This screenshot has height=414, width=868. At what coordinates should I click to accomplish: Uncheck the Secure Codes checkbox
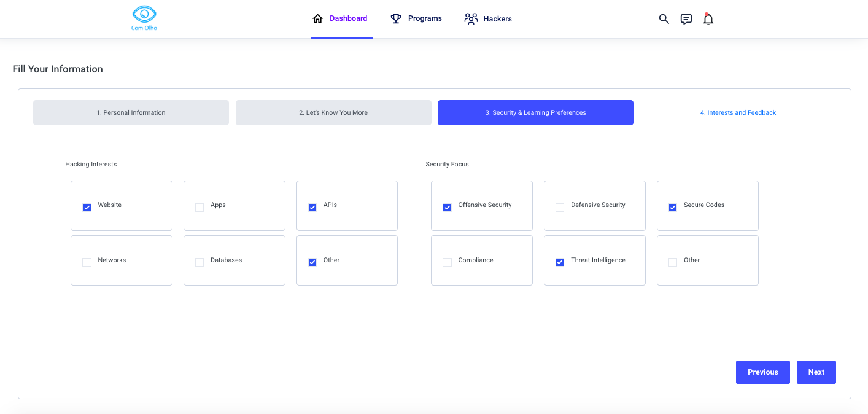(x=673, y=208)
